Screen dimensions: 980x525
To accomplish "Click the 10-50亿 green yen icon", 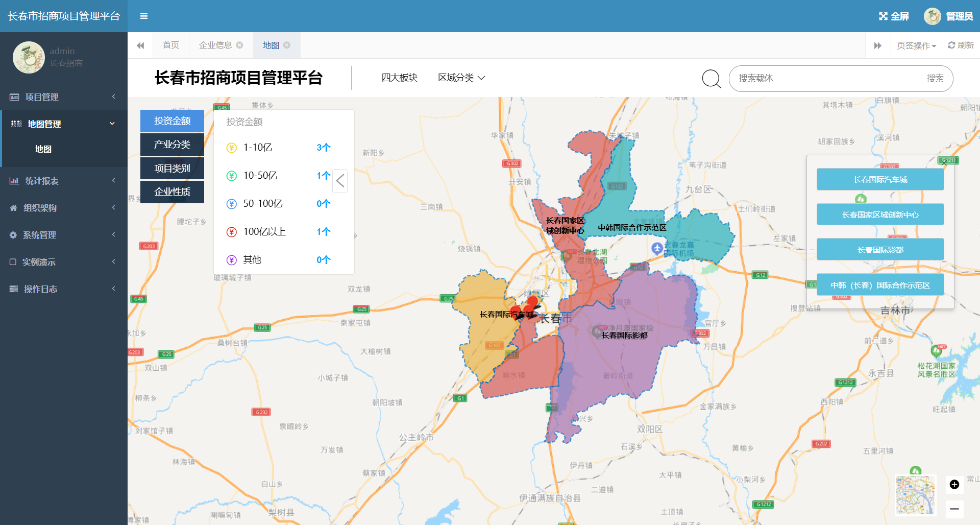I will (232, 176).
